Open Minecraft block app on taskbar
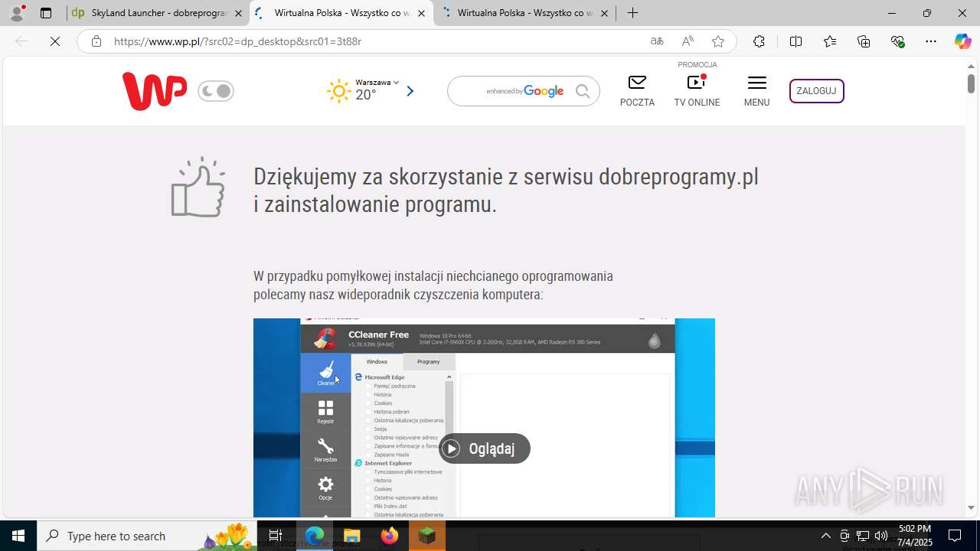 (426, 536)
